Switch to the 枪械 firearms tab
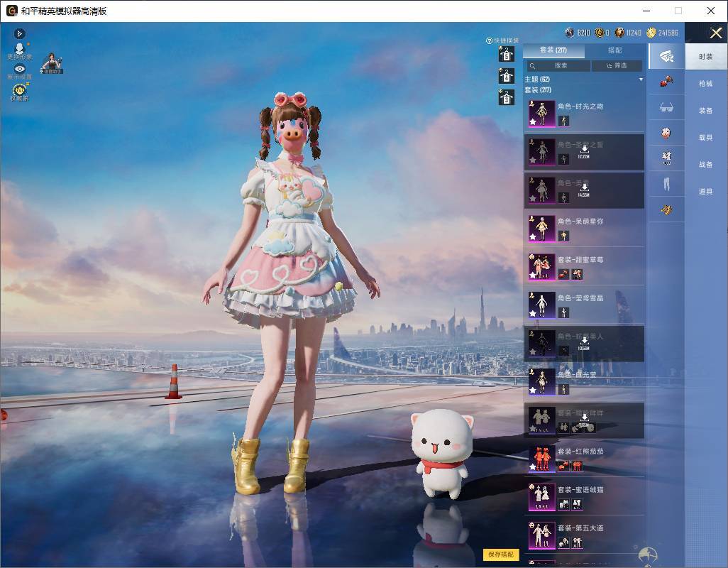 click(x=706, y=84)
